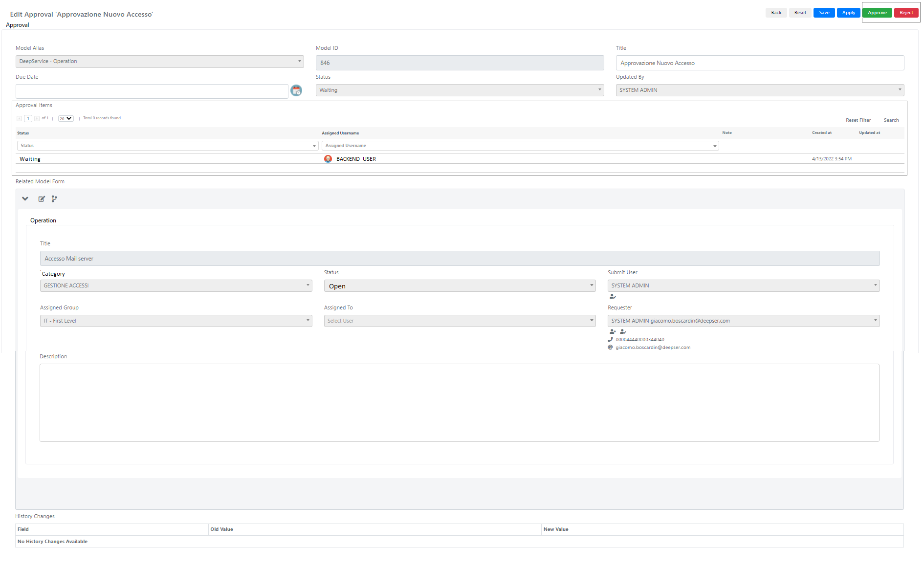Sort by the Status column header

(23, 133)
